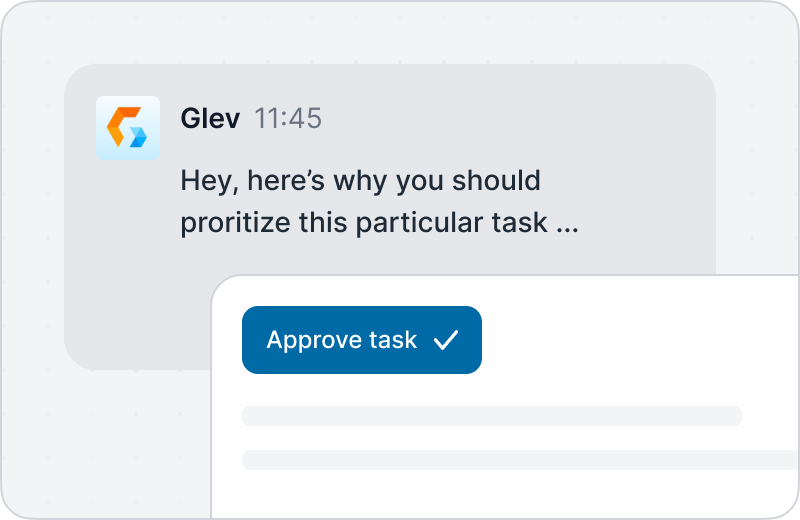Click the first gray placeholder bar
Viewport: 800px width, 520px height.
[492, 416]
